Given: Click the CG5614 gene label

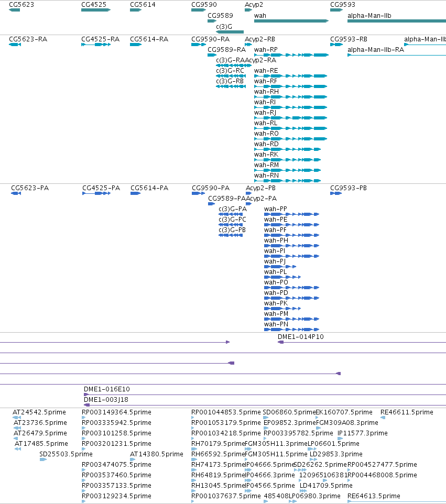Looking at the screenshot, I should pos(143,5).
